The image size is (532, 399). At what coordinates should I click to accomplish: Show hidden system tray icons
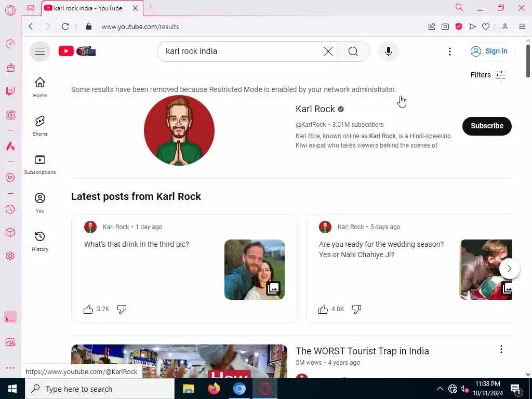[x=440, y=389]
